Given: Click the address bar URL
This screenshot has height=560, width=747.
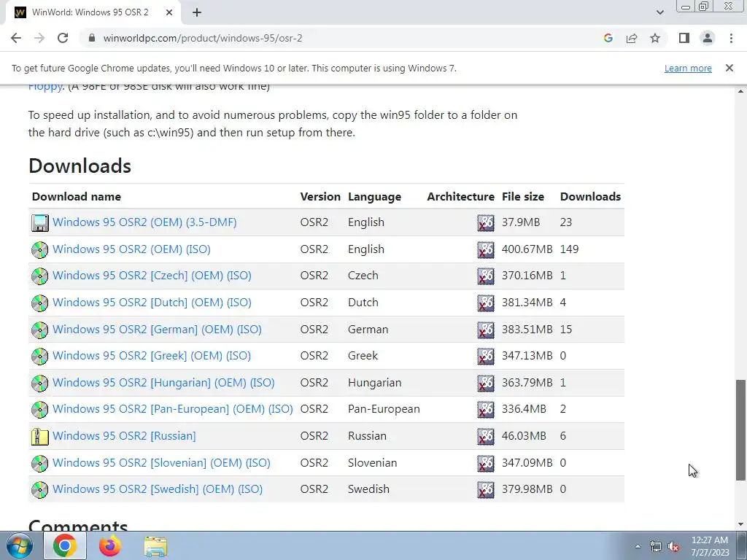Looking at the screenshot, I should (203, 38).
